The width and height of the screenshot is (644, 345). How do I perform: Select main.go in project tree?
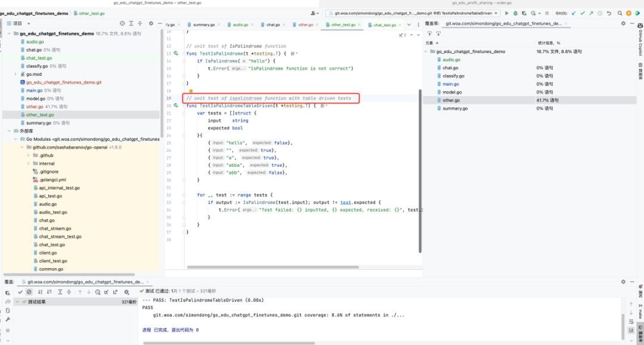34,90
